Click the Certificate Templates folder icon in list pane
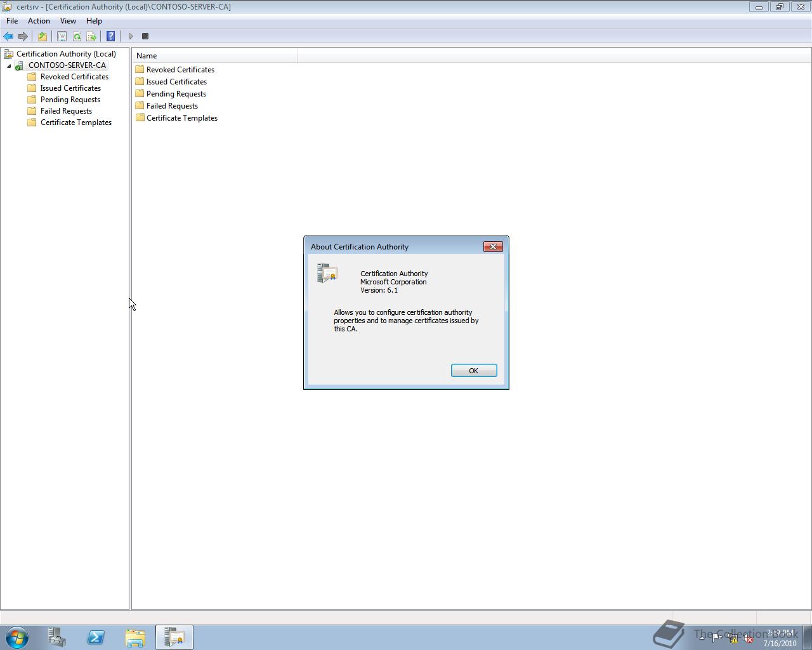 coord(140,117)
